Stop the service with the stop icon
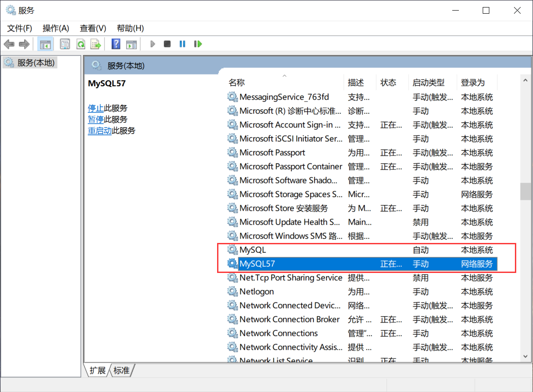 pyautogui.click(x=168, y=44)
